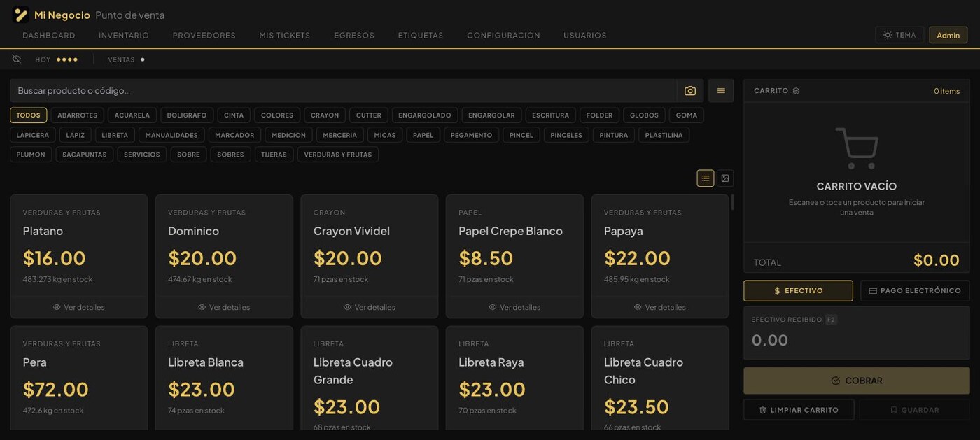The width and height of the screenshot is (980, 440).
Task: Open the Etiquetas tab
Action: [421, 36]
